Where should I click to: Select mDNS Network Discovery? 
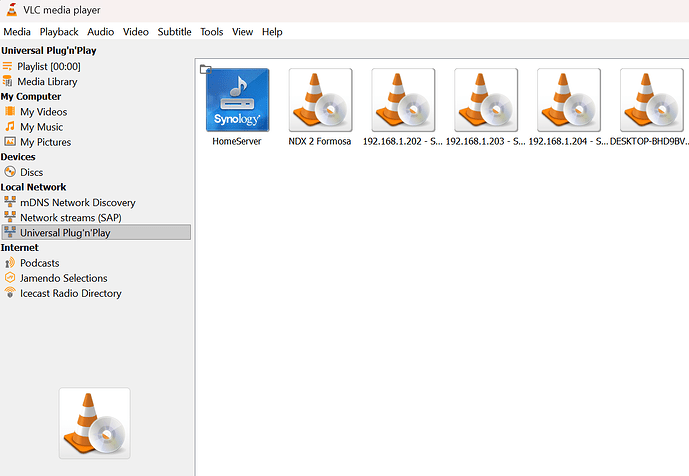[77, 203]
